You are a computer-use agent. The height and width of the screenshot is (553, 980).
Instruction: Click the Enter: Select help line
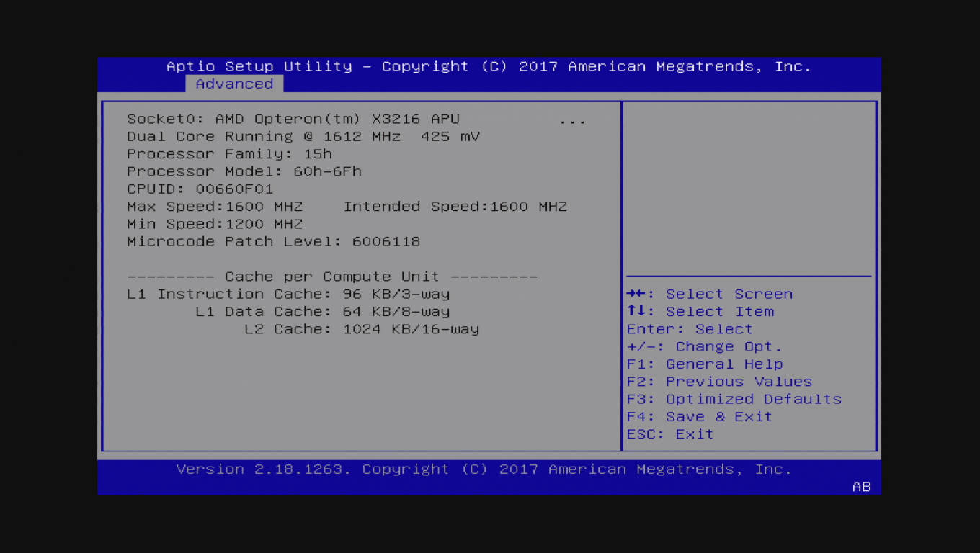pos(690,330)
